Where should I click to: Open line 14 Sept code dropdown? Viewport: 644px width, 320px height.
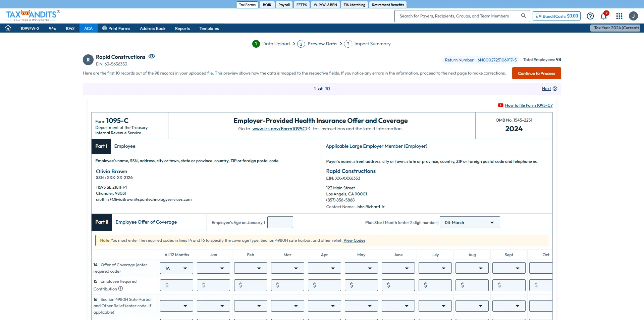point(509,268)
